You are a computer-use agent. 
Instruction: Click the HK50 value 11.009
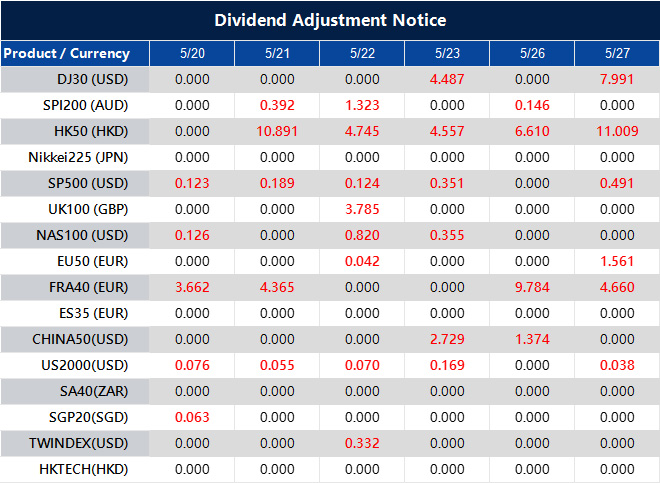coord(617,131)
